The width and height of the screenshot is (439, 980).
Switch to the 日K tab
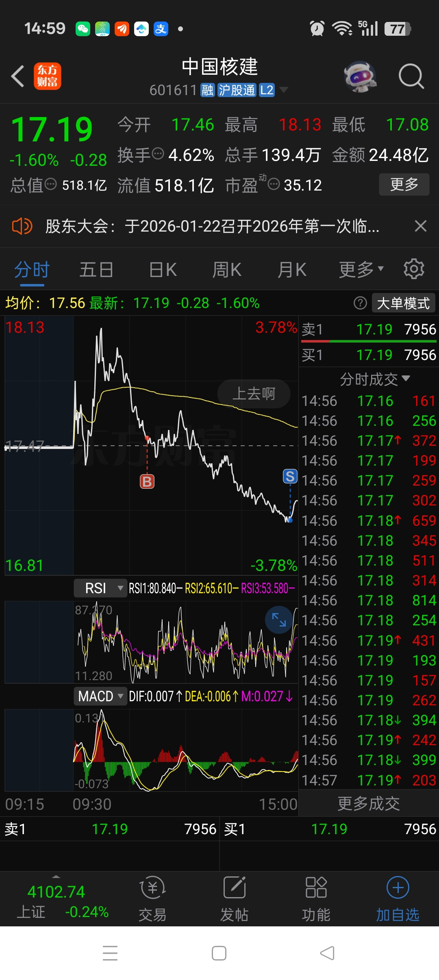163,269
